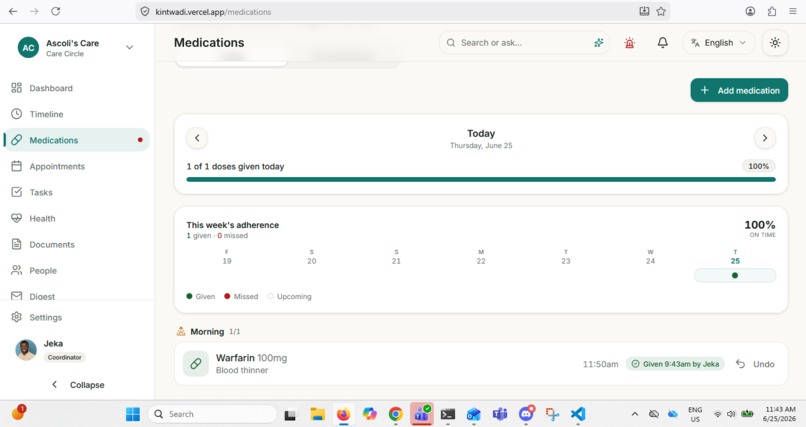The height and width of the screenshot is (427, 806).
Task: Bookmark this page with the star
Action: [x=661, y=11]
